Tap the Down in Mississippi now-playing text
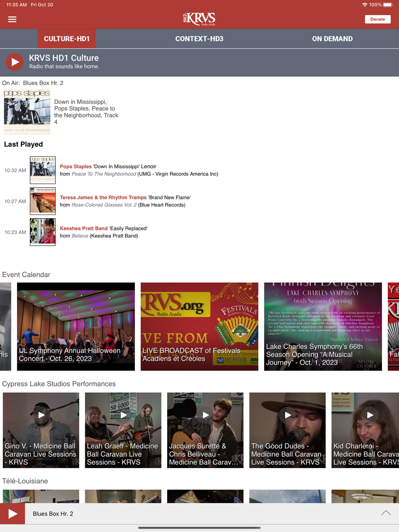This screenshot has height=532, width=399. pos(86,112)
